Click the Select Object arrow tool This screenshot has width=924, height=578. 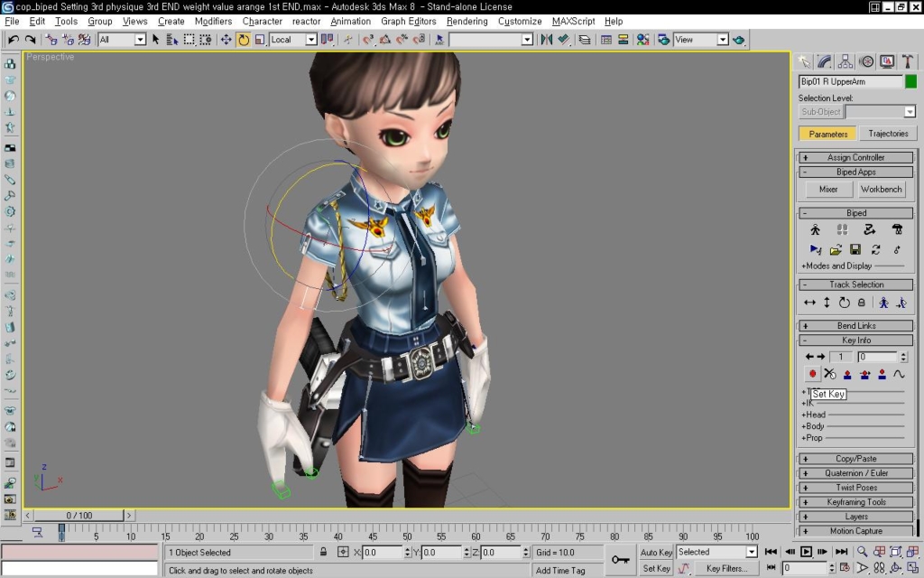pyautogui.click(x=155, y=40)
